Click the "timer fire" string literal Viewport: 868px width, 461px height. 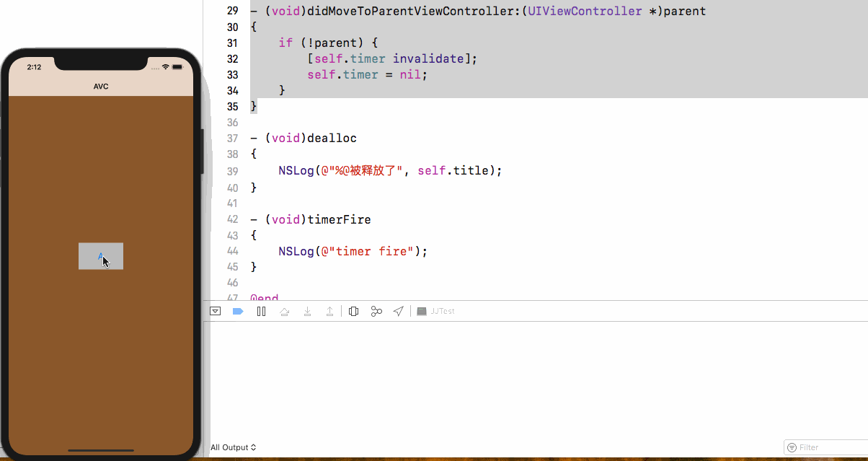(x=368, y=251)
